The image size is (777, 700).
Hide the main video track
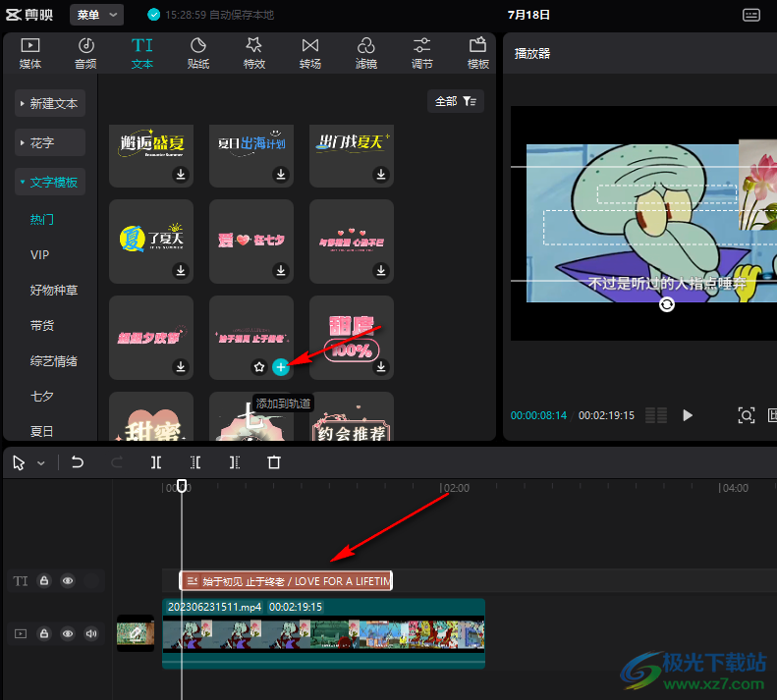[x=68, y=633]
